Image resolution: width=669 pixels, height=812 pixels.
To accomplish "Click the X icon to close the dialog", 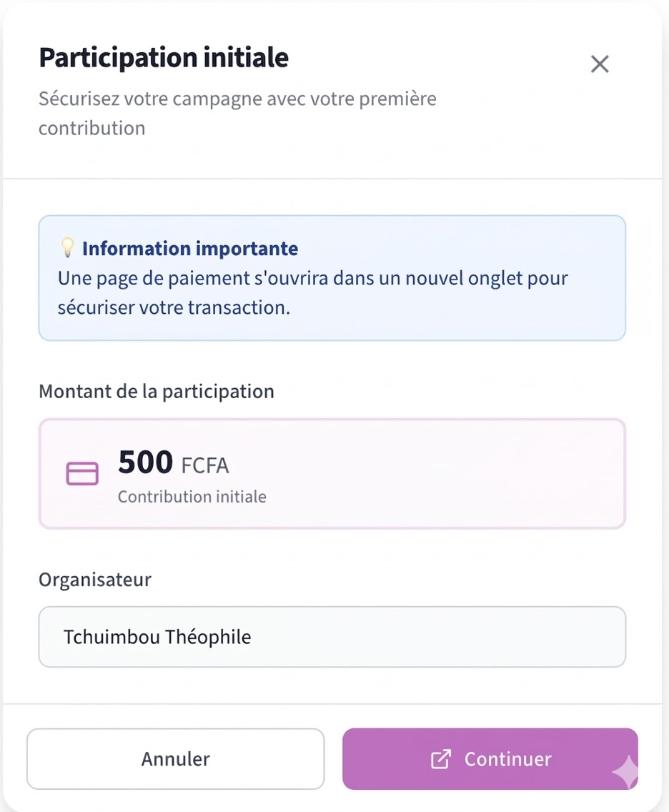I will coord(599,64).
